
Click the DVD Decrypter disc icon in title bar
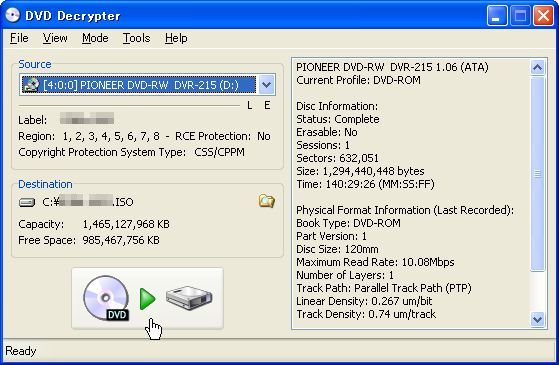tap(13, 15)
